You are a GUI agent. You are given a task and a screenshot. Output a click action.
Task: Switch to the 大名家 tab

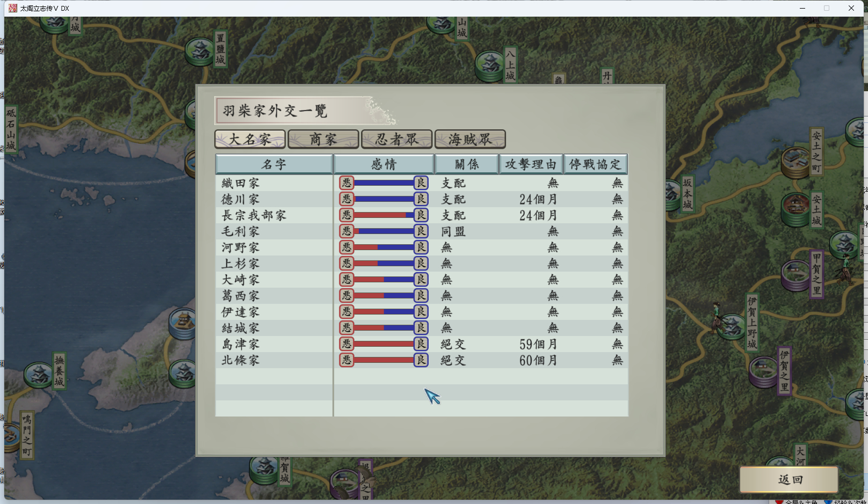point(250,140)
